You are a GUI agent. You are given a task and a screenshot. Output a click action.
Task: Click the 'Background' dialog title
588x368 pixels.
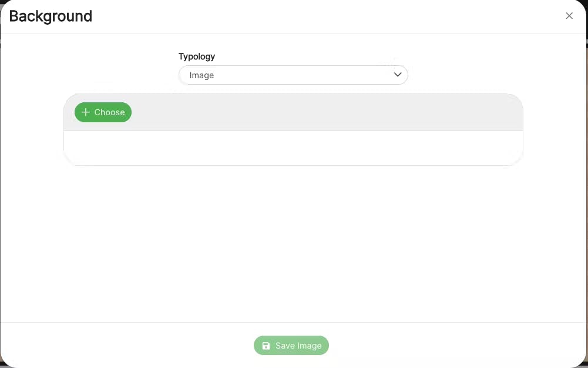(x=51, y=16)
